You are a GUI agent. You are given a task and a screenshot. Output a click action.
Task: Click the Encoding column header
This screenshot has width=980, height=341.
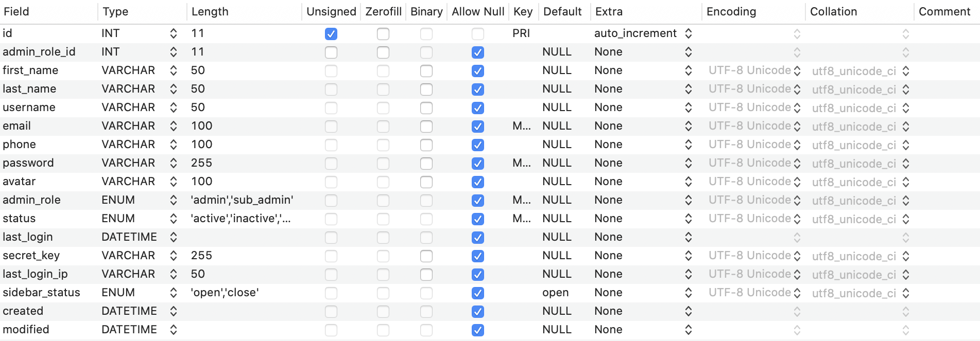(731, 11)
